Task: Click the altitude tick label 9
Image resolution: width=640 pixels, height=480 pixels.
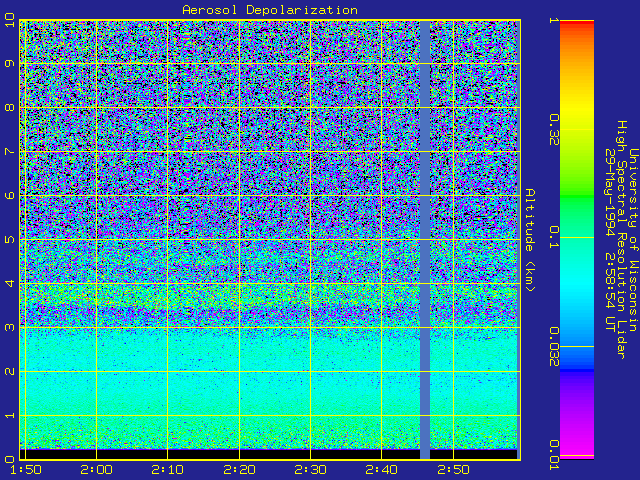Action: click(x=9, y=64)
